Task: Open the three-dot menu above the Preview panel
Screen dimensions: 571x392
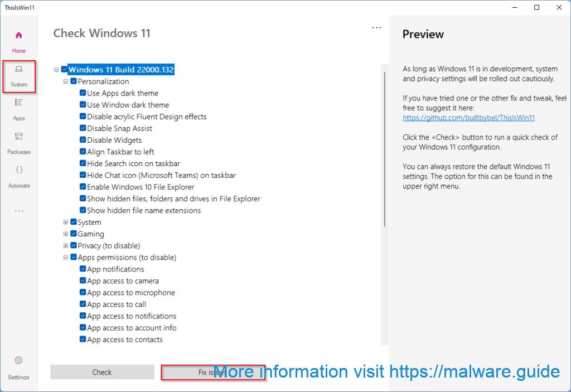Action: pyautogui.click(x=376, y=27)
